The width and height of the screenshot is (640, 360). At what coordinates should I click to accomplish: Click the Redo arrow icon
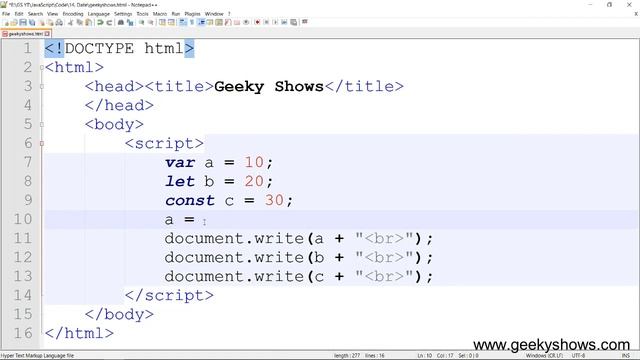[109, 22]
